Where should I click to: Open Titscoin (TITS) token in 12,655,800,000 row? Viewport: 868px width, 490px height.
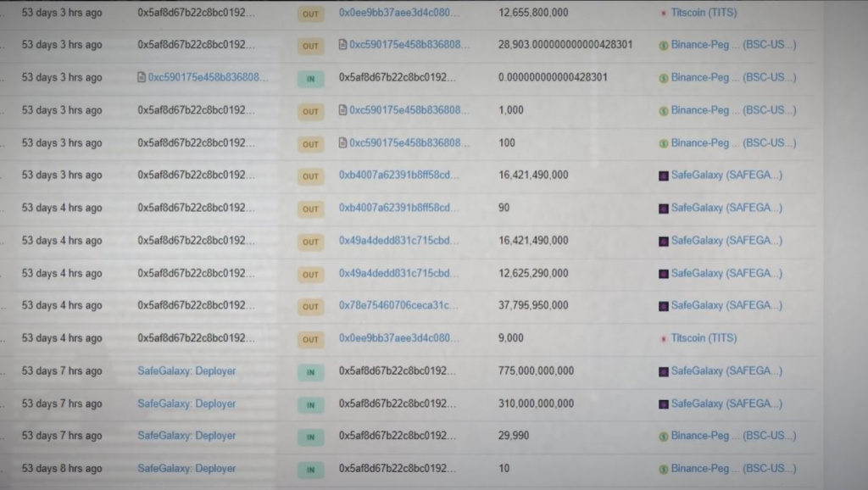point(704,12)
